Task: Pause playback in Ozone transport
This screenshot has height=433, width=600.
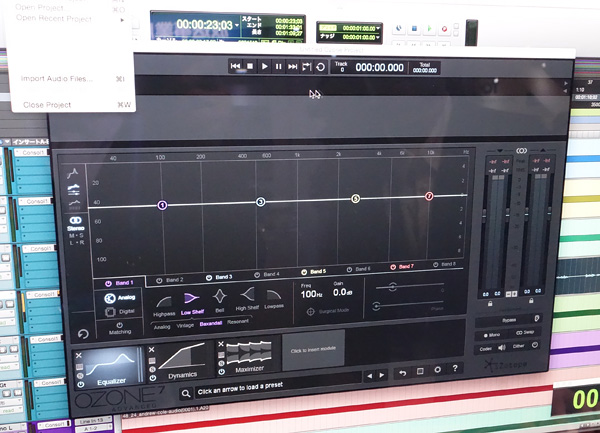Action: point(279,67)
